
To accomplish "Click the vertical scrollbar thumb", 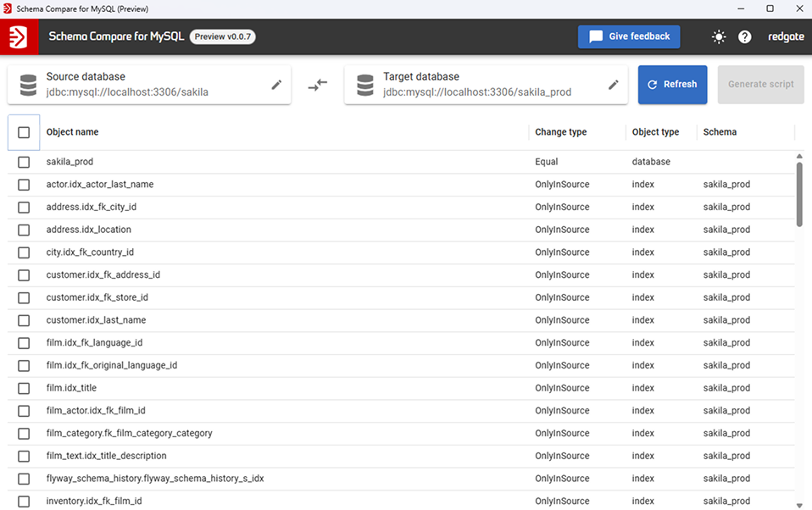I will click(799, 194).
